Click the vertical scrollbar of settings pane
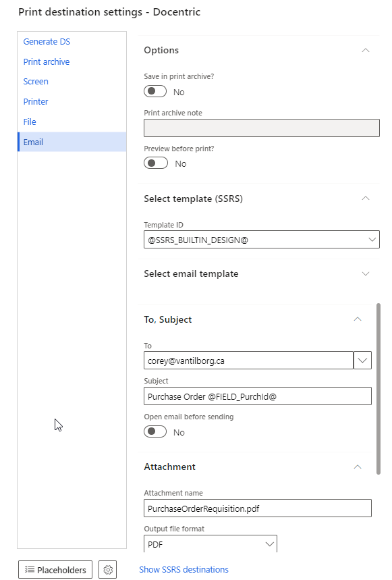This screenshot has height=580, width=392. 378,389
